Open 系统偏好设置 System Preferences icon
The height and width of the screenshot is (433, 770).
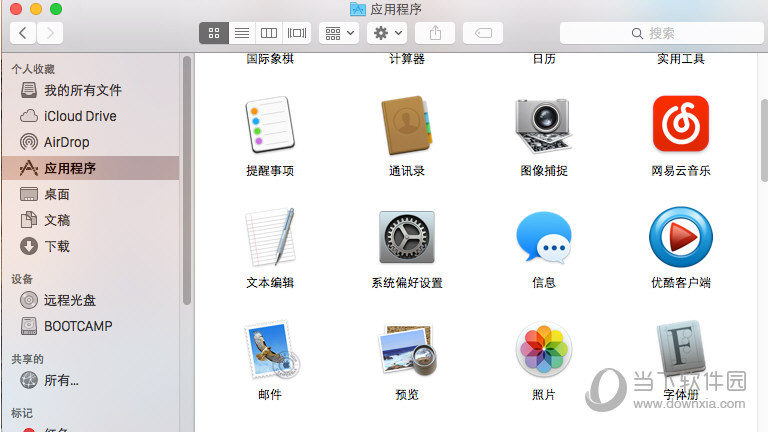[407, 237]
